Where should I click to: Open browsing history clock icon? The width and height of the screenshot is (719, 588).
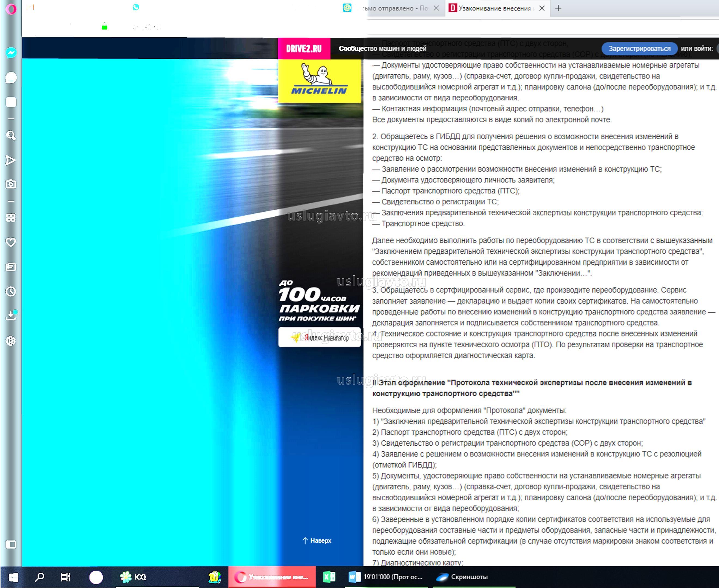[x=11, y=292]
